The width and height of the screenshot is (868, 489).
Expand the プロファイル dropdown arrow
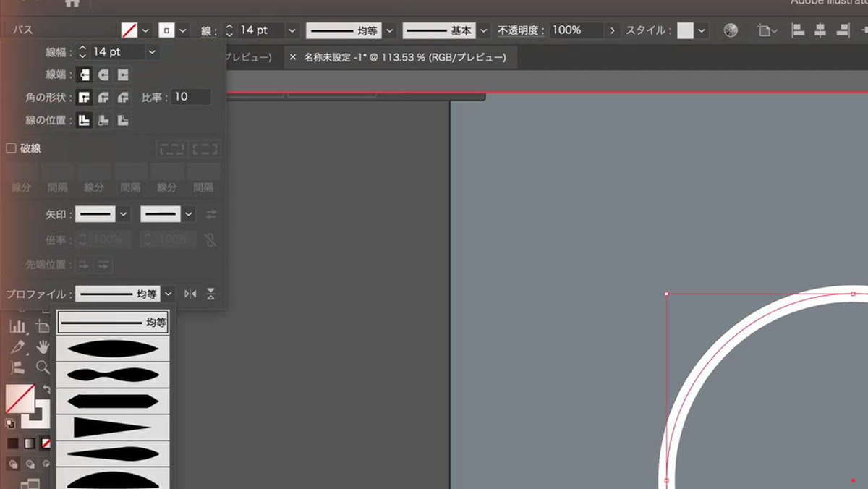click(x=168, y=294)
